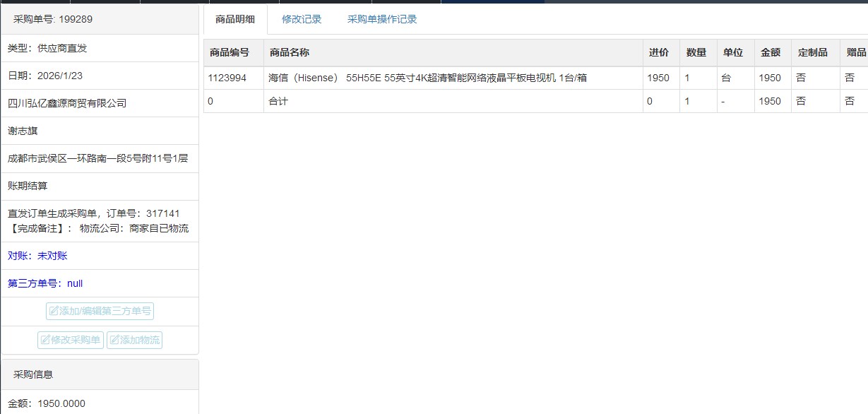Click the 定制品 column header
This screenshot has width=868, height=414.
[812, 53]
